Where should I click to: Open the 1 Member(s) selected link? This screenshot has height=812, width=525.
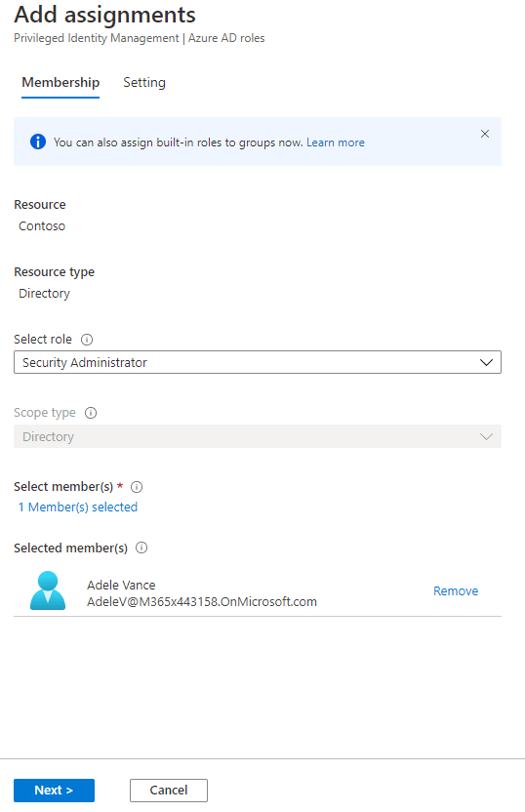(x=78, y=507)
